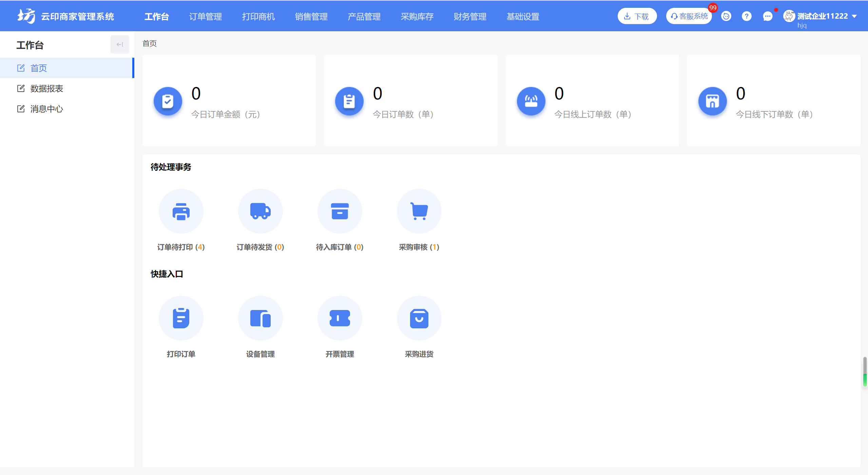This screenshot has width=868, height=475.
Task: Open 待入库订单 archive box icon
Action: tap(340, 211)
